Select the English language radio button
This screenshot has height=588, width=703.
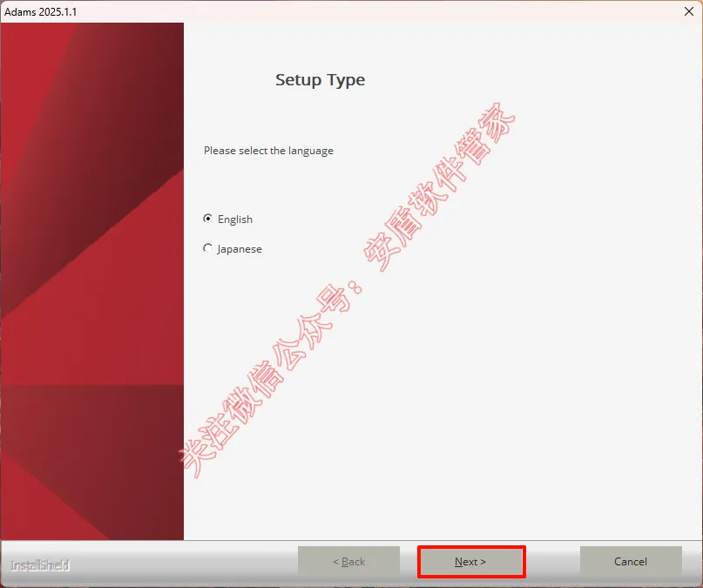click(207, 219)
